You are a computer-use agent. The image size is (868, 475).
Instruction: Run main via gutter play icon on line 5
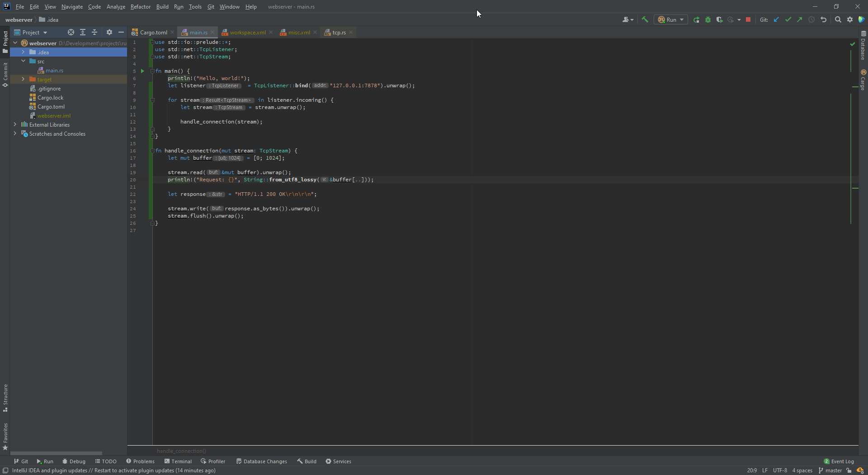pyautogui.click(x=142, y=71)
